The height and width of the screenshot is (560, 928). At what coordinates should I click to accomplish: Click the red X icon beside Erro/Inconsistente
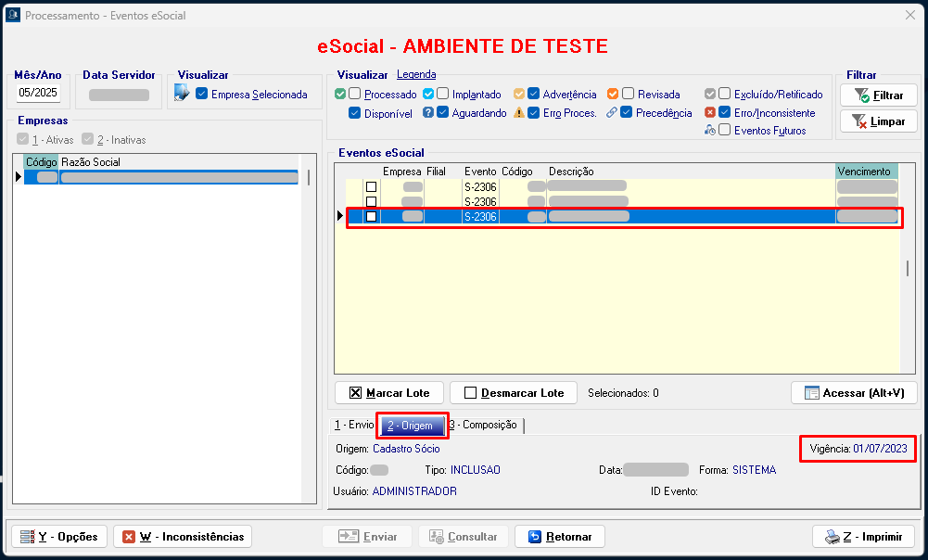coord(710,113)
